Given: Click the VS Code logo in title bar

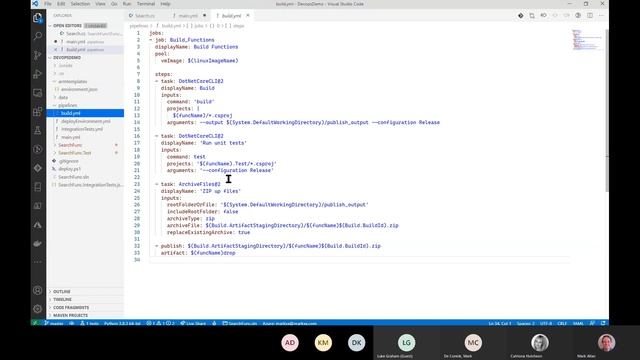Looking at the screenshot, I should tap(36, 4).
